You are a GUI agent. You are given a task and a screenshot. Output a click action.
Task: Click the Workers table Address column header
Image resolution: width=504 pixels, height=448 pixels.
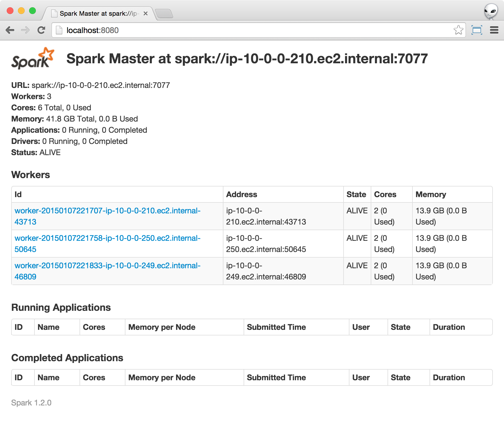241,194
